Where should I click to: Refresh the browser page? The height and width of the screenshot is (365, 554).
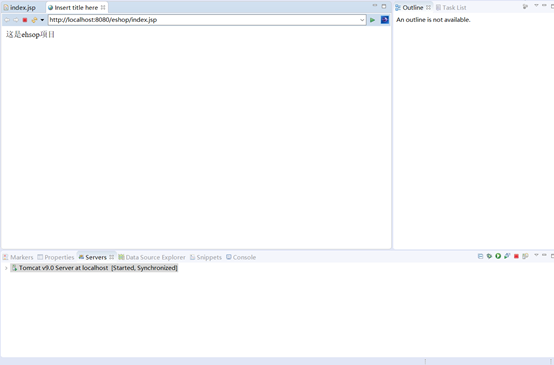tap(34, 20)
